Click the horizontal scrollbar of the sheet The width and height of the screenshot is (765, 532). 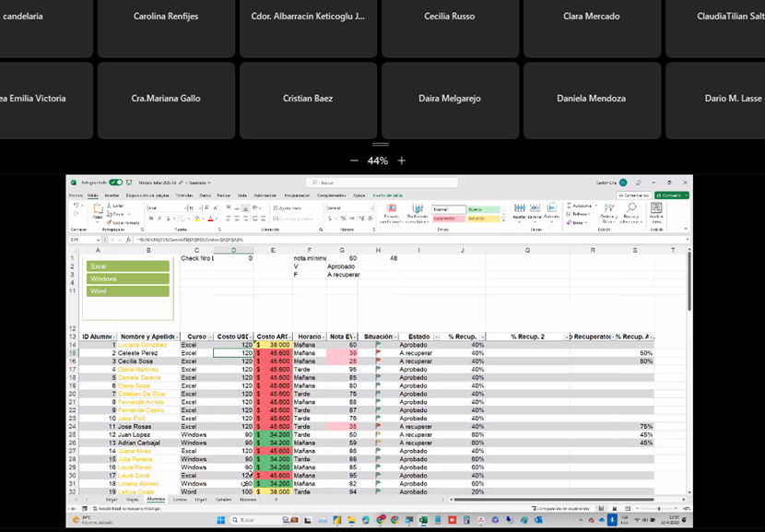(554, 500)
